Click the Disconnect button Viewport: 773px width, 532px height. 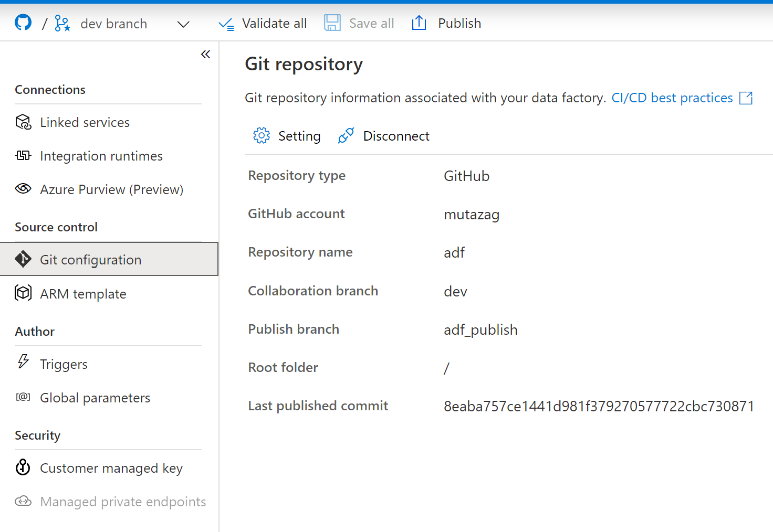[x=384, y=136]
